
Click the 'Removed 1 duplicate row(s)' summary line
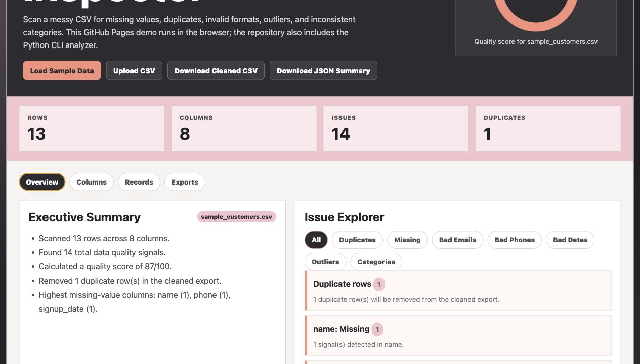pos(130,281)
